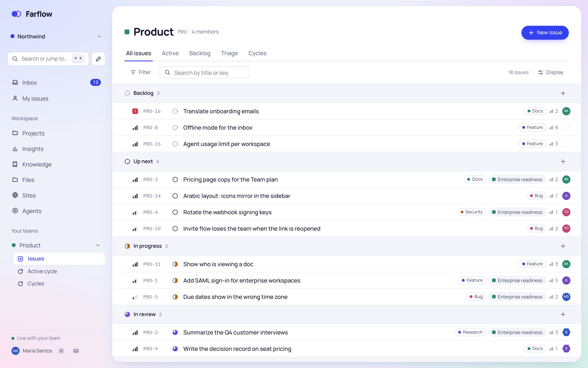
Task: Collapse the Up next group header
Action: click(142, 162)
